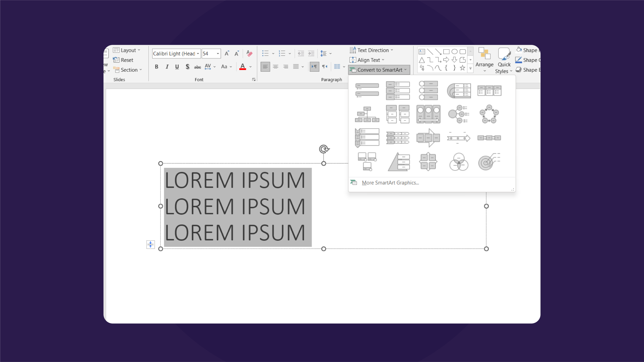The image size is (644, 362).
Task: Select Quick Styles for the shape
Action: 504,60
